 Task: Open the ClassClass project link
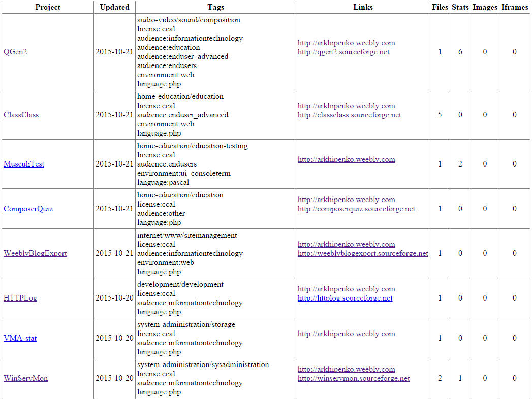(21, 115)
